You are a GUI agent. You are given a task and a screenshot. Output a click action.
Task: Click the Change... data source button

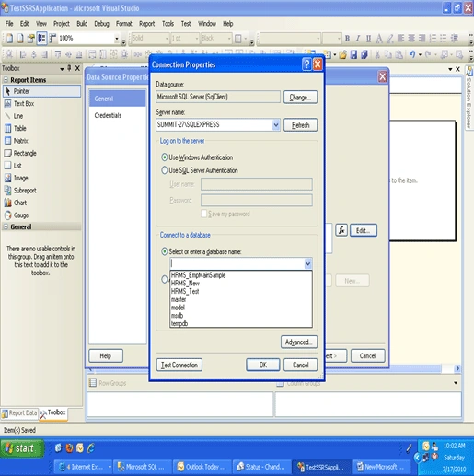pos(300,98)
